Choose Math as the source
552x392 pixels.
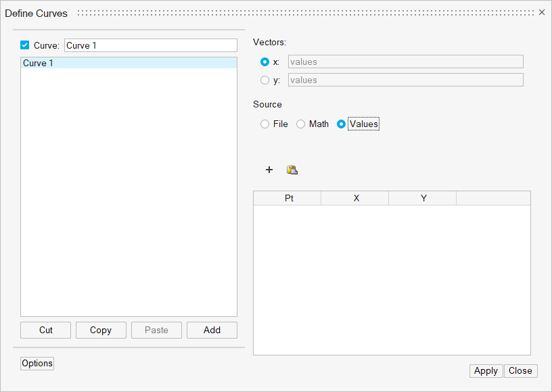coord(300,124)
